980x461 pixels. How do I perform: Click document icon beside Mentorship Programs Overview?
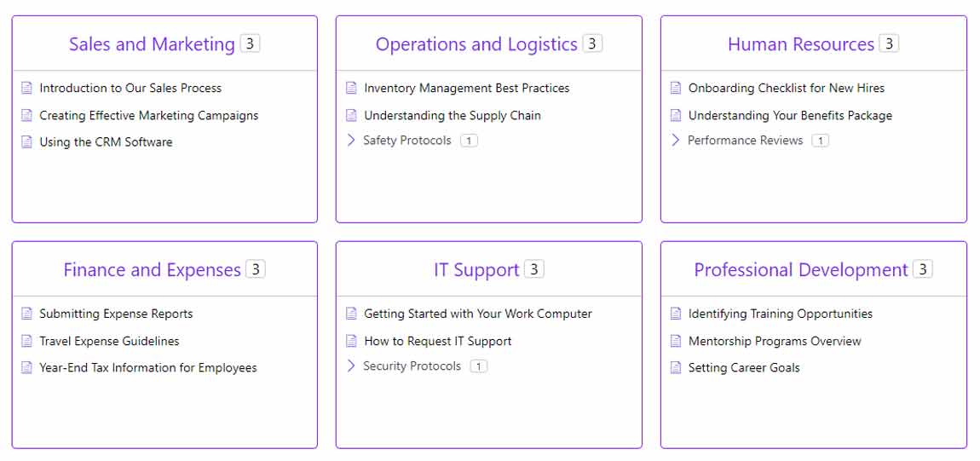coord(677,341)
